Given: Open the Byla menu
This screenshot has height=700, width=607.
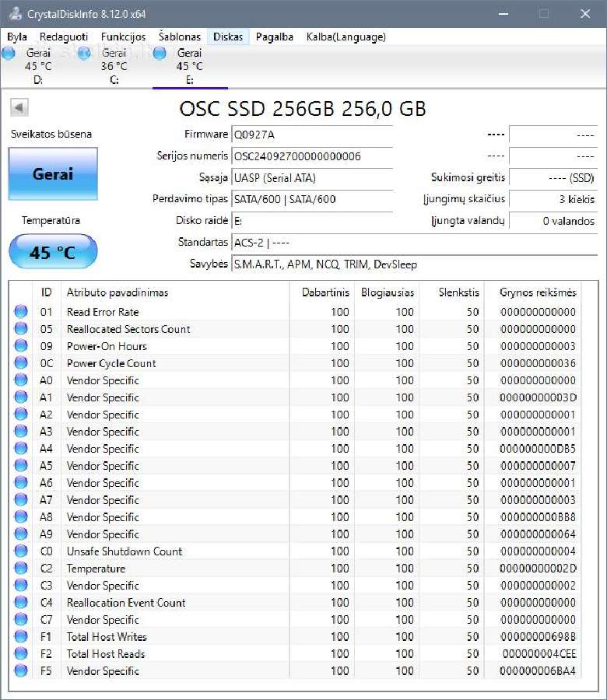Looking at the screenshot, I should 17,37.
